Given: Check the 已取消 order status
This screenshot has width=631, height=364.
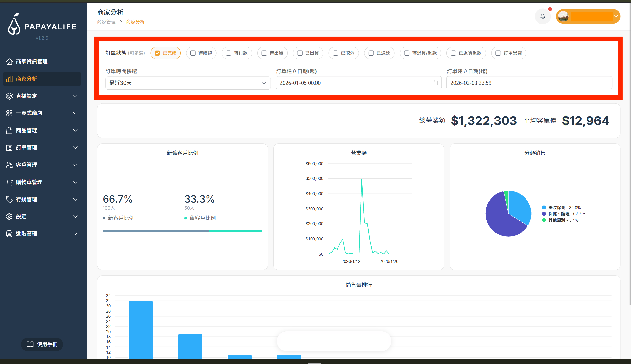Looking at the screenshot, I should [335, 53].
